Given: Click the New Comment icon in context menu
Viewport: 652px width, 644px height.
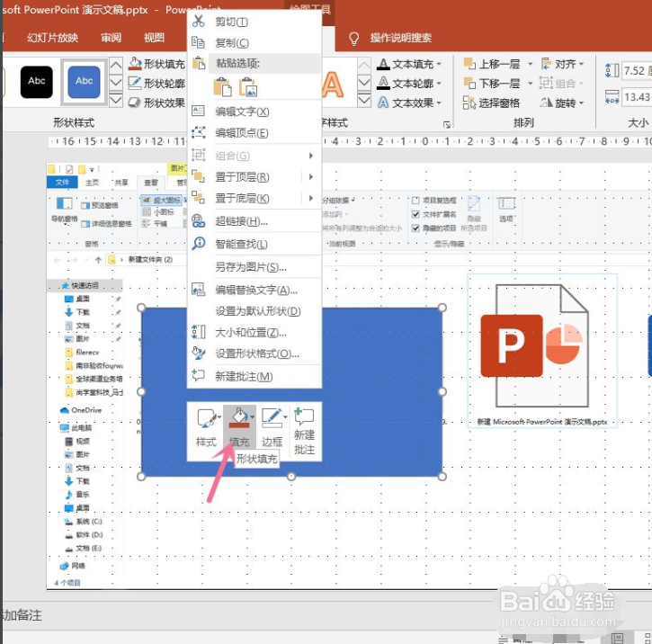Looking at the screenshot, I should click(x=198, y=376).
